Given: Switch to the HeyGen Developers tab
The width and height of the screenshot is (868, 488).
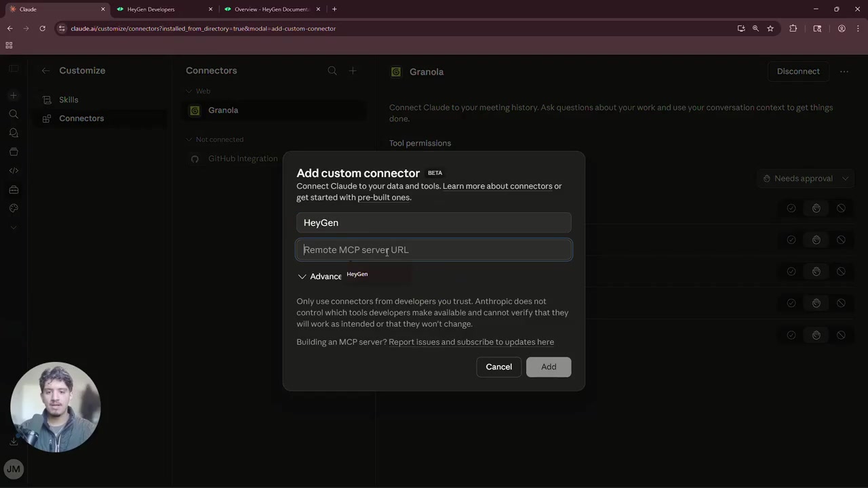Looking at the screenshot, I should (x=163, y=9).
